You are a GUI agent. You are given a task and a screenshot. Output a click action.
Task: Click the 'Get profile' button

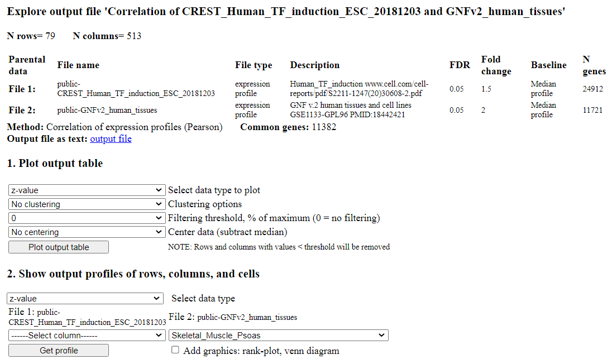click(x=59, y=351)
